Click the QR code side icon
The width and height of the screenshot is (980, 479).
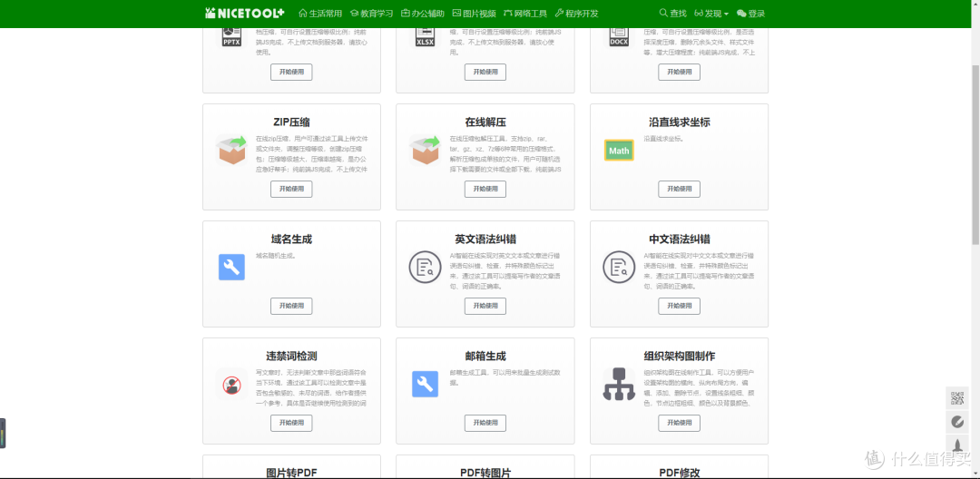(x=957, y=398)
